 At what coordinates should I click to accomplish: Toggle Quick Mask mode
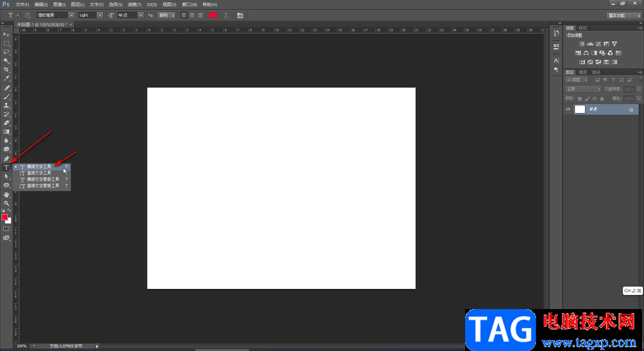point(6,229)
